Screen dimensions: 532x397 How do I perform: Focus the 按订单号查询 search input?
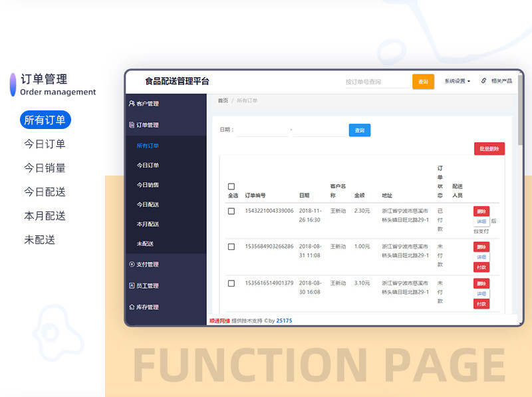click(376, 82)
